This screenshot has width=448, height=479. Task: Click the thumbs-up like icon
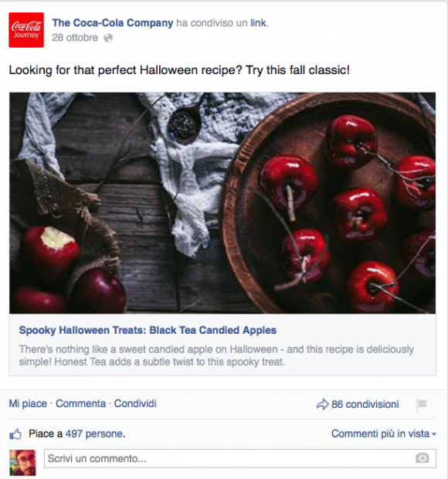pos(15,434)
